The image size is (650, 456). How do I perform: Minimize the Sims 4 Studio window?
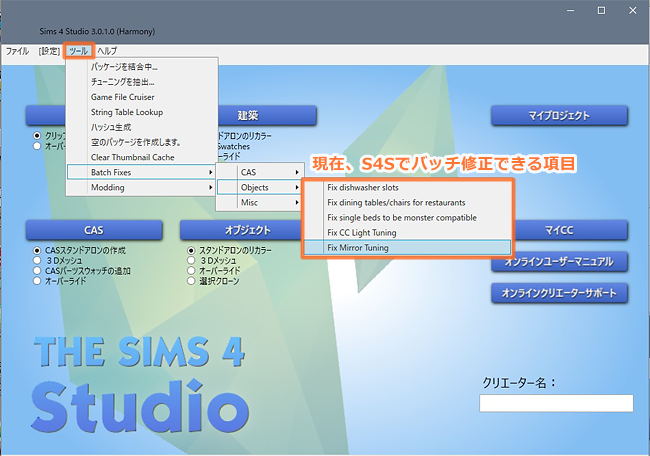[571, 11]
